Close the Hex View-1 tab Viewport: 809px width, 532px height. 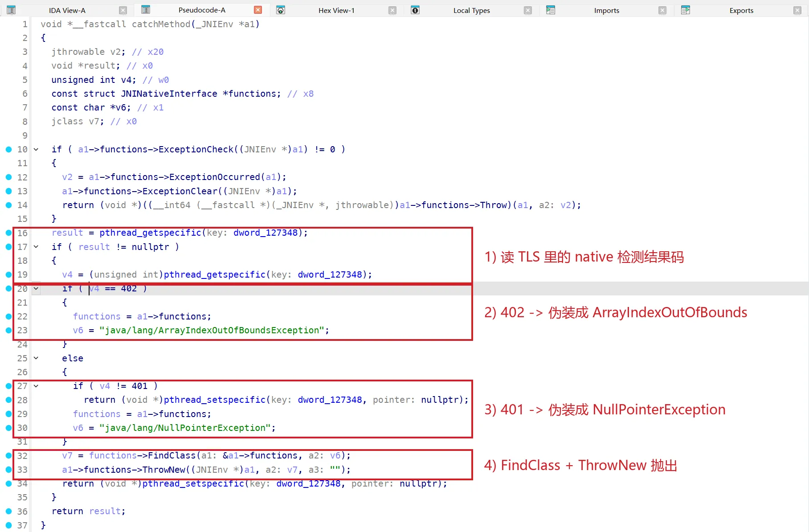click(392, 10)
